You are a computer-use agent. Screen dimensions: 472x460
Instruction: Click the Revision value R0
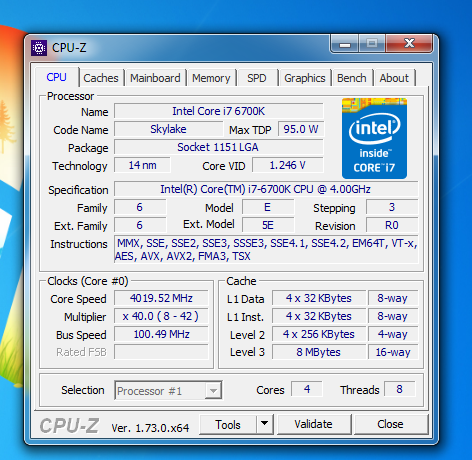[392, 225]
